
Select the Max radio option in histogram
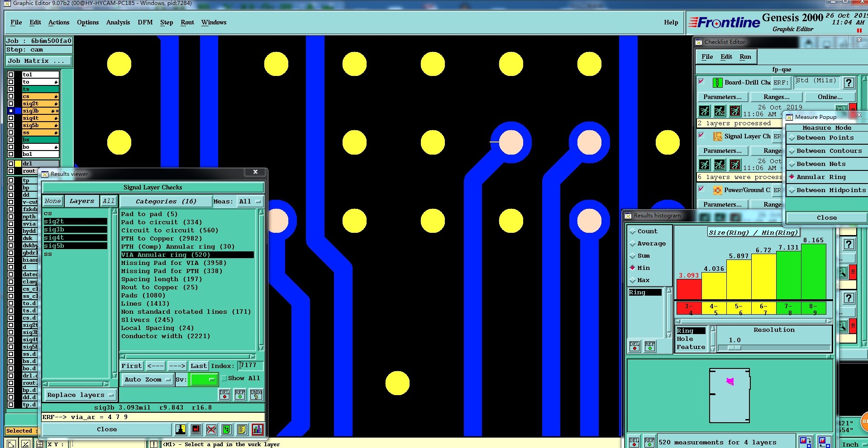[639, 280]
